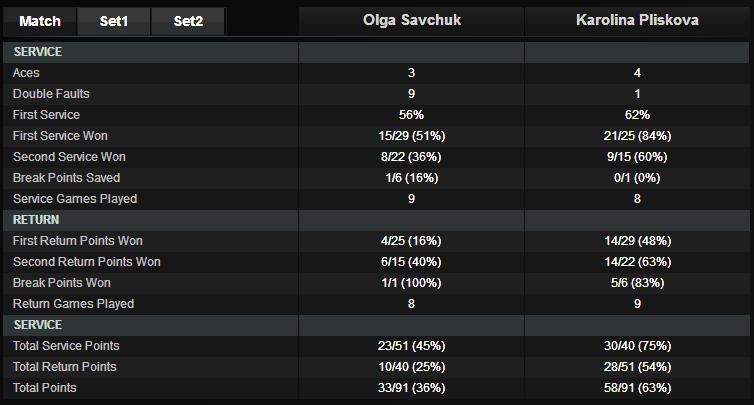Click the Service Games Played label

click(x=75, y=199)
